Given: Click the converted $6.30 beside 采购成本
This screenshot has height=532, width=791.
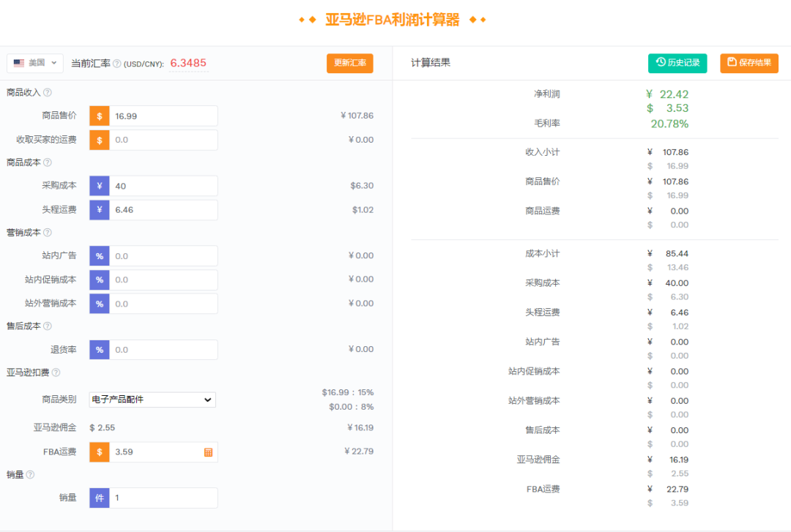Looking at the screenshot, I should click(x=363, y=186).
